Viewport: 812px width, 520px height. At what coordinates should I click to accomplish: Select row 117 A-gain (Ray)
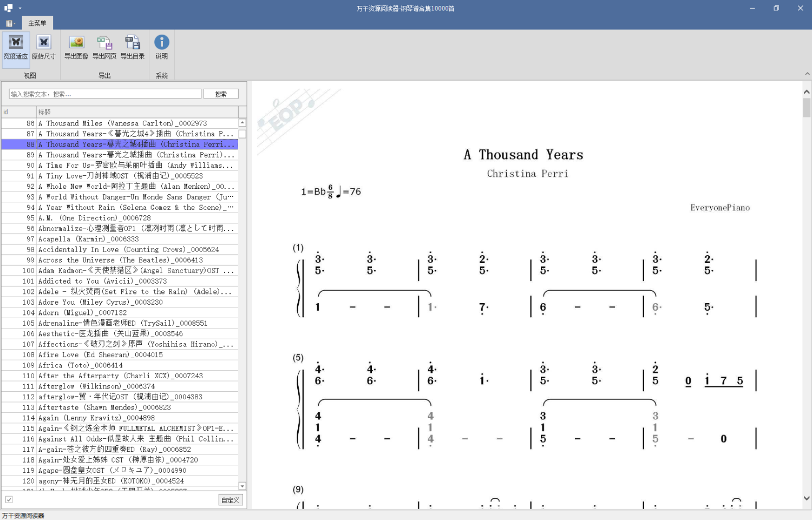tap(120, 450)
